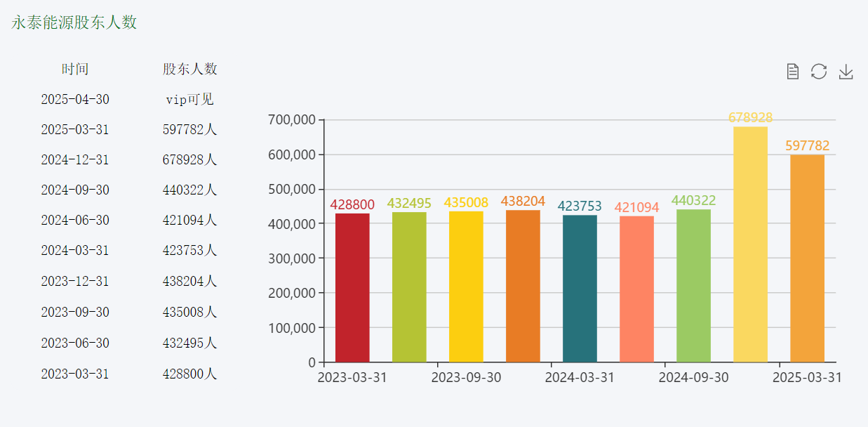Click the 200,000 y-axis label
The height and width of the screenshot is (427, 868).
(x=292, y=293)
